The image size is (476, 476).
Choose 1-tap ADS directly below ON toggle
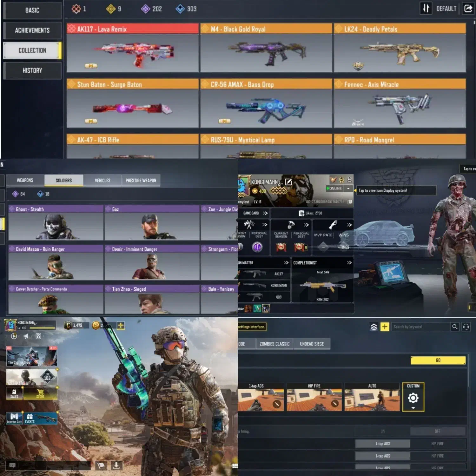click(383, 444)
